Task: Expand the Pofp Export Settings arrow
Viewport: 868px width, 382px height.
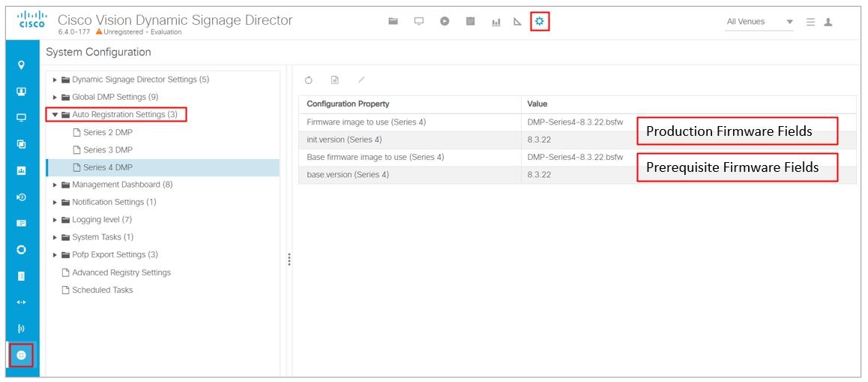Action: pyautogui.click(x=55, y=255)
